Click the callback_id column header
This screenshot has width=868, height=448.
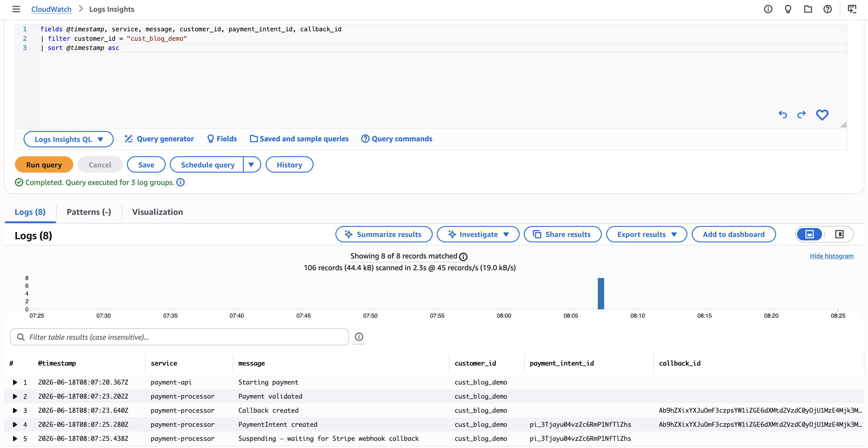680,363
